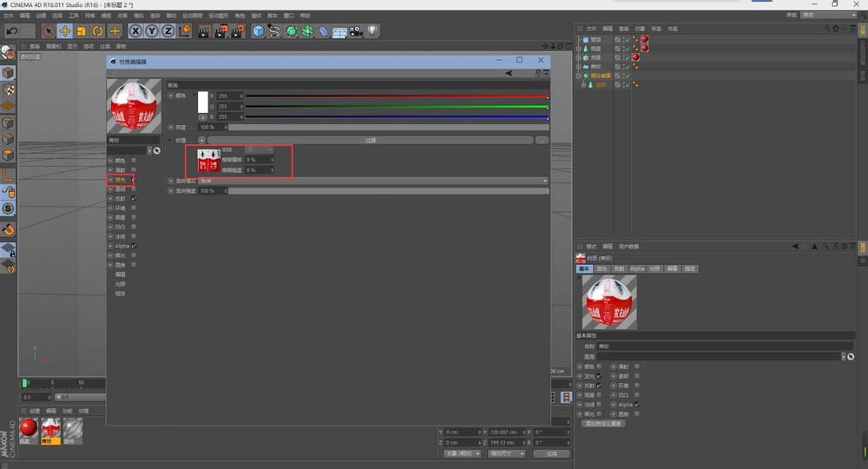Viewport: 868px width, 469px height.
Task: Toggle the Z axis lock icon
Action: pyautogui.click(x=166, y=31)
